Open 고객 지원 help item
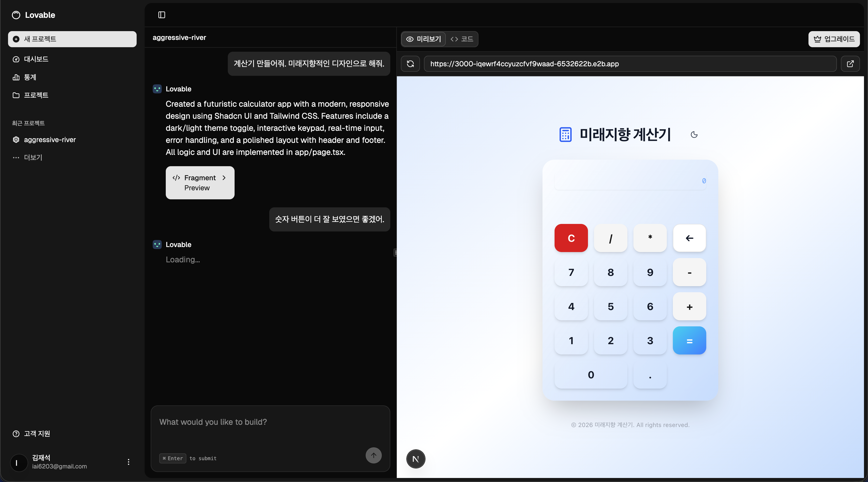Screen dimensions: 868x482 [36, 434]
